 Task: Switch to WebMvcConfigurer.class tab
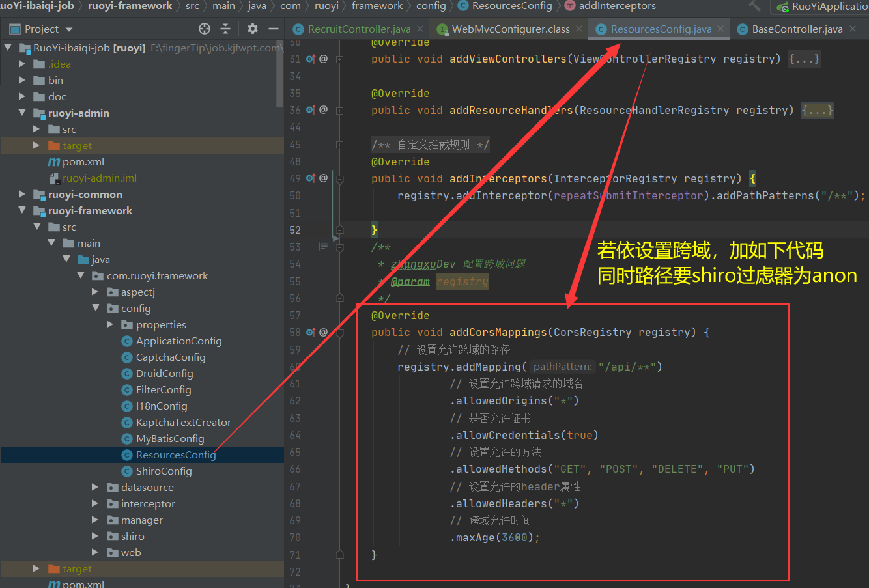[511, 29]
